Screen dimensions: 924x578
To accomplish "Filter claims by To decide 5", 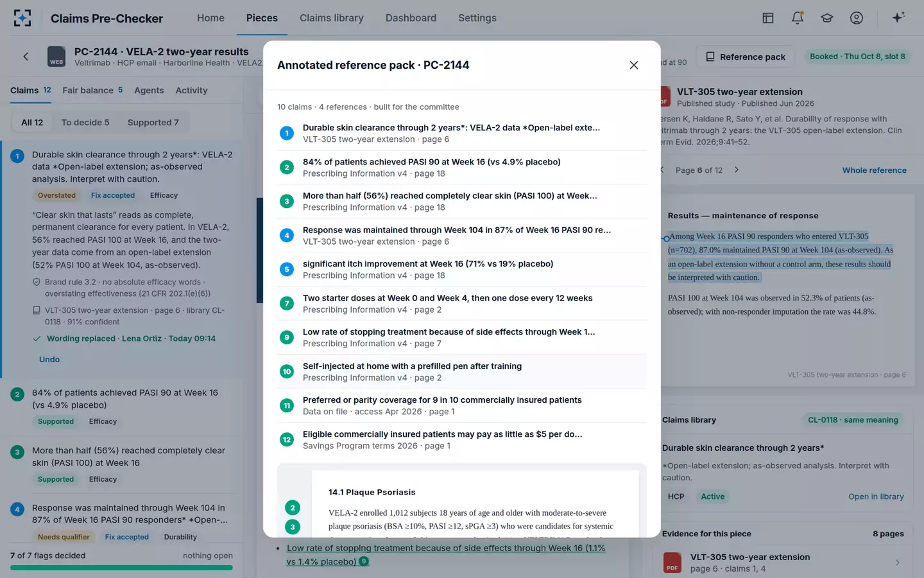I will point(85,123).
